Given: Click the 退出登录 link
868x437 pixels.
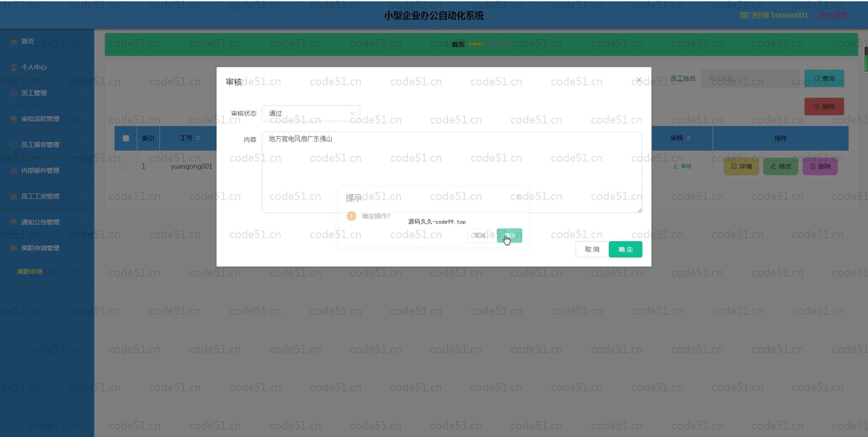Looking at the screenshot, I should click(833, 15).
